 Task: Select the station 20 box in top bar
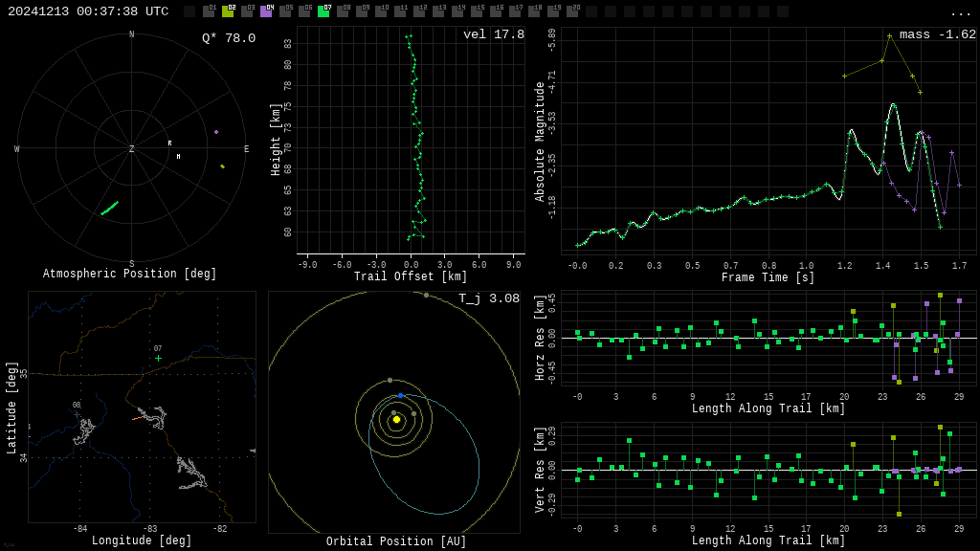[x=572, y=11]
